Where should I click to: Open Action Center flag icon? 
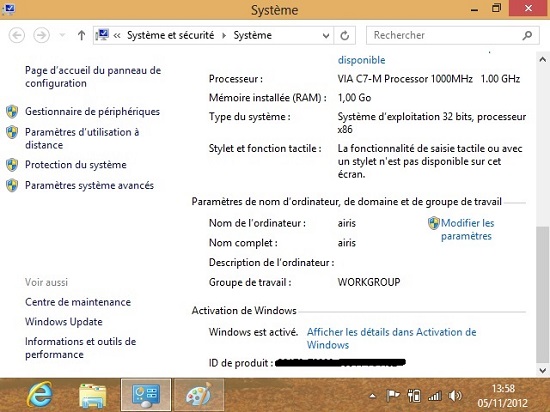(393, 396)
